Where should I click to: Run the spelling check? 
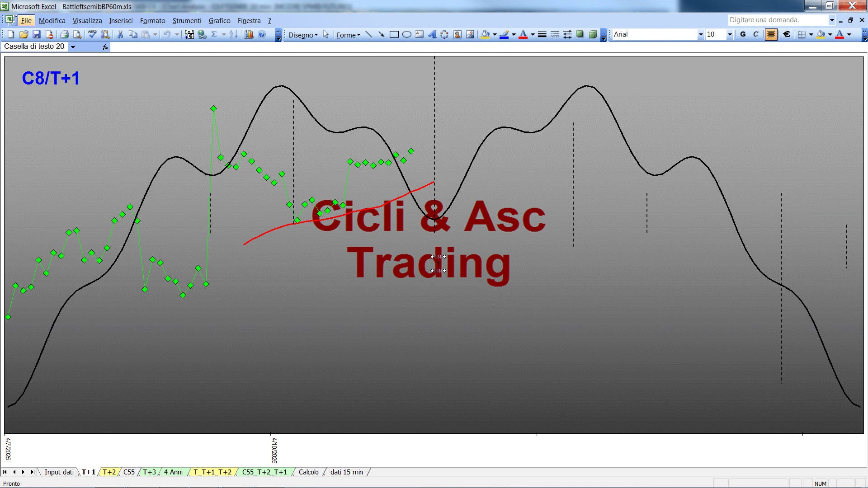(92, 34)
